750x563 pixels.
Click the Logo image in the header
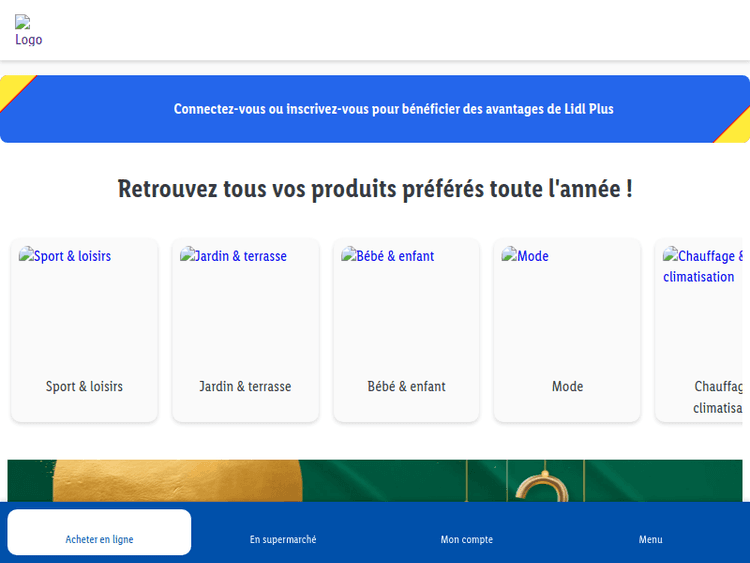(28, 31)
